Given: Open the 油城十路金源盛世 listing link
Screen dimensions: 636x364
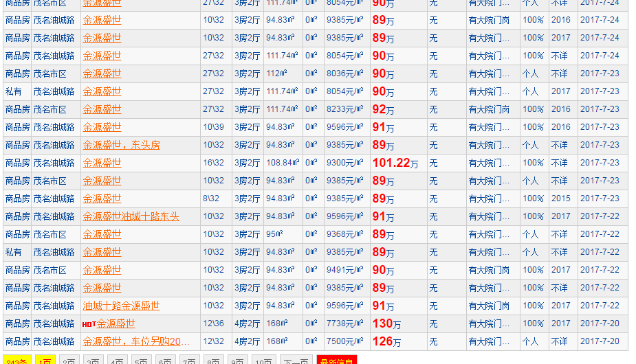Looking at the screenshot, I should tap(121, 306).
